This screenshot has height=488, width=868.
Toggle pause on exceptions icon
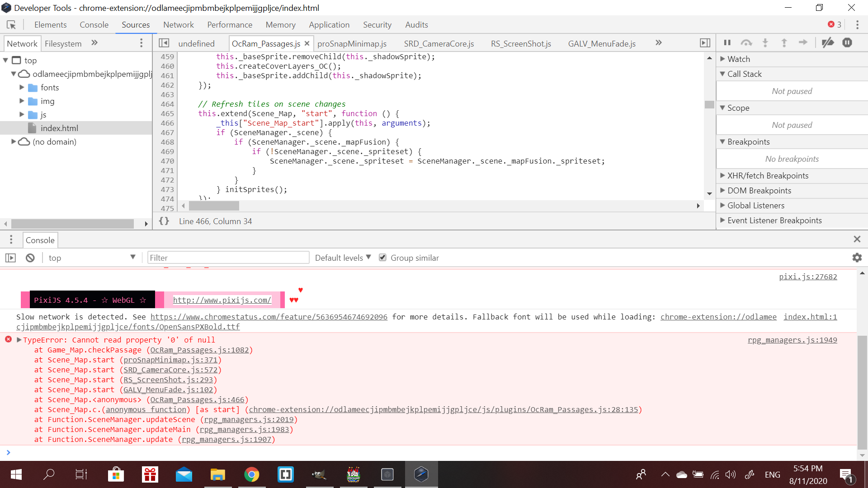point(847,42)
